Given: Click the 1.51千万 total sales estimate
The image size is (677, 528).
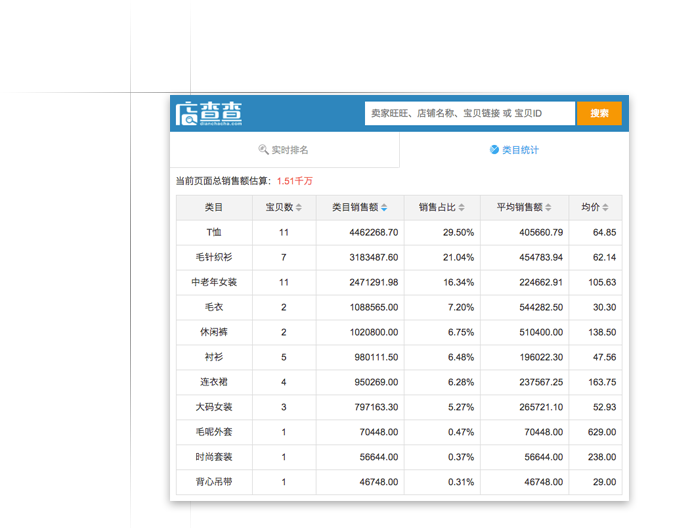Looking at the screenshot, I should 295,181.
